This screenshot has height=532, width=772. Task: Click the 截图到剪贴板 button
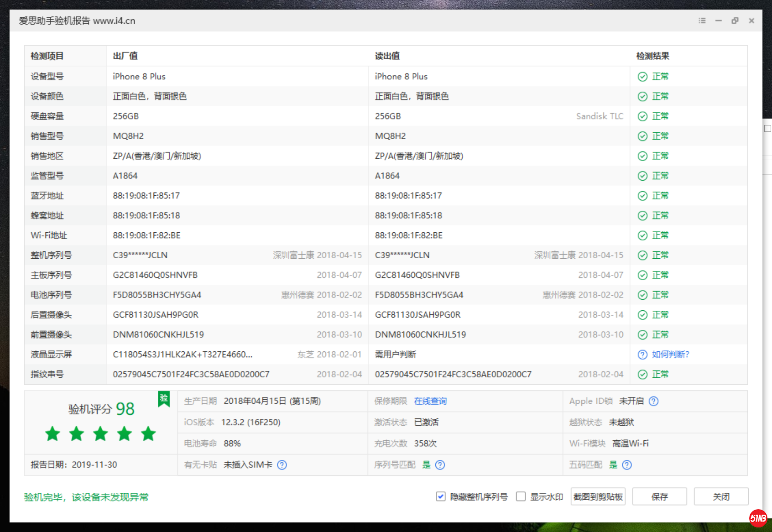[598, 496]
